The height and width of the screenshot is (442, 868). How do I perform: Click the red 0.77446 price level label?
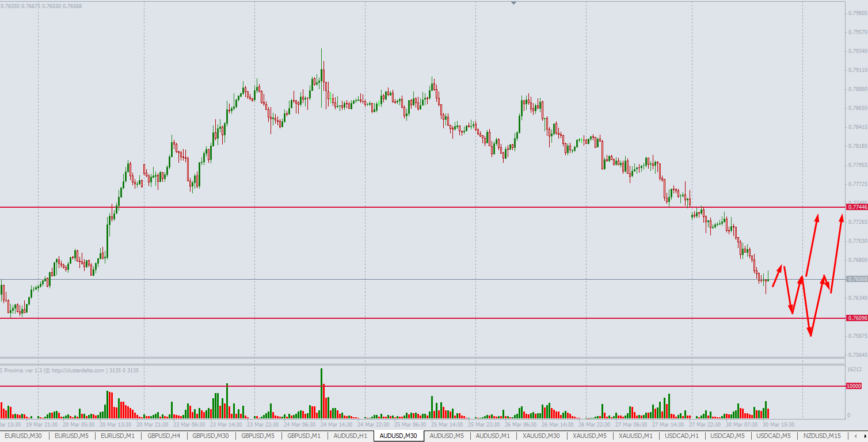pyautogui.click(x=857, y=207)
